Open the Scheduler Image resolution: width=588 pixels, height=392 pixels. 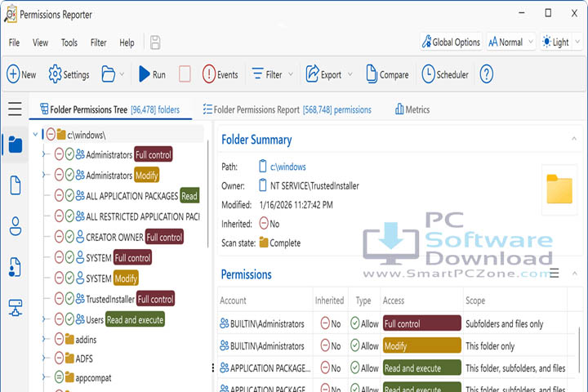[445, 74]
